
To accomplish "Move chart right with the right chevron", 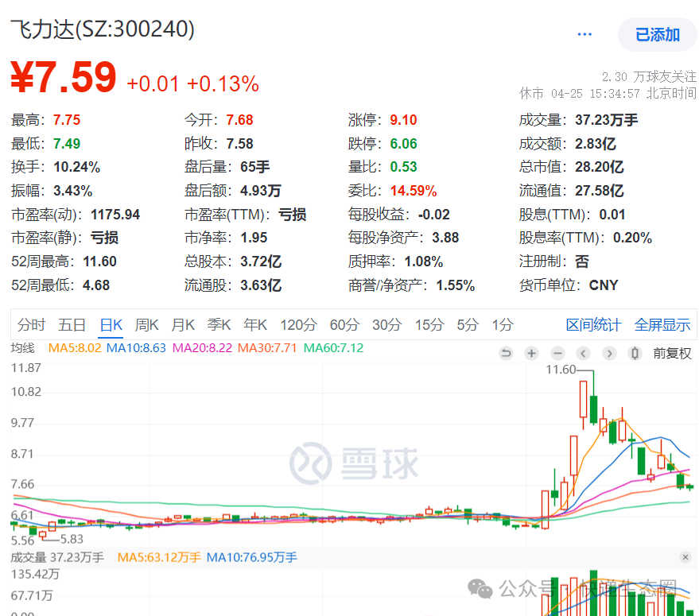I will [x=609, y=354].
